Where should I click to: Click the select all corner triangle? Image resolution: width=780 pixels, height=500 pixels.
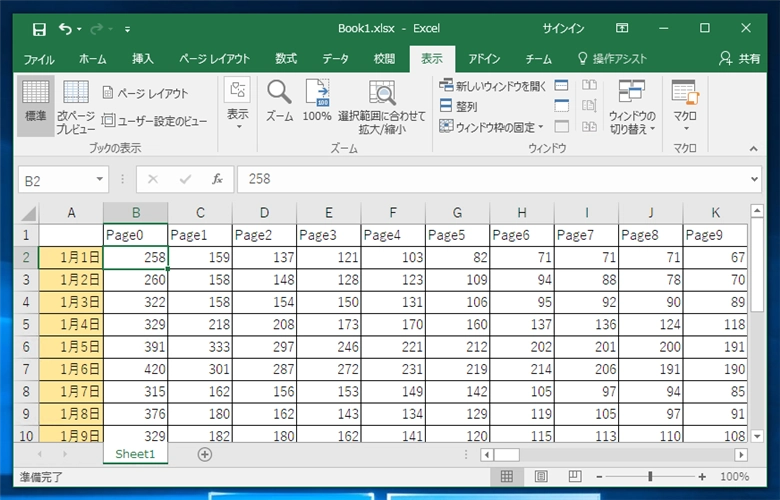pyautogui.click(x=28, y=213)
